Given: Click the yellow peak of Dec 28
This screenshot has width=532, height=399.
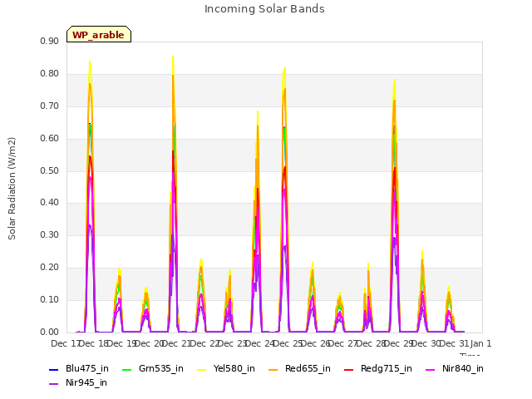Looking at the screenshot, I should tap(395, 81).
